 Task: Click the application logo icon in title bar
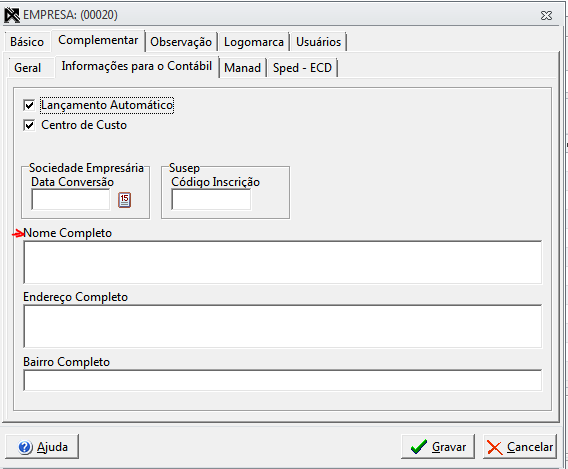coord(12,15)
